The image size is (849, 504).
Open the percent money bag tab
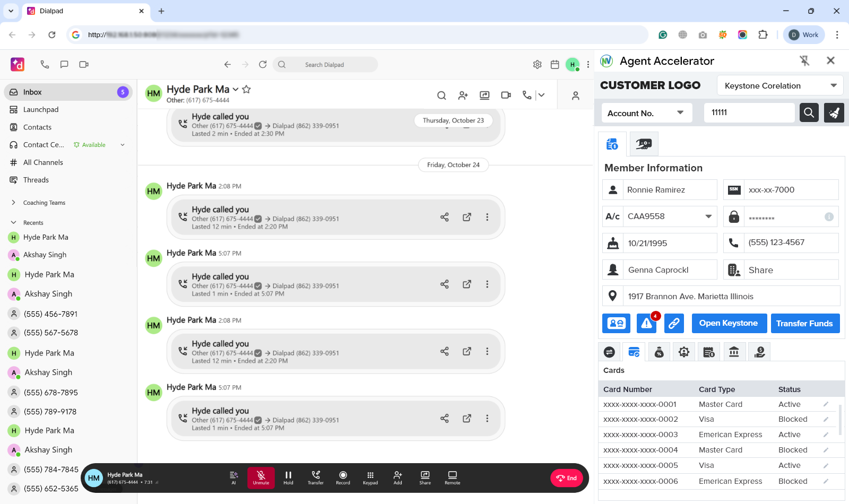pos(659,352)
